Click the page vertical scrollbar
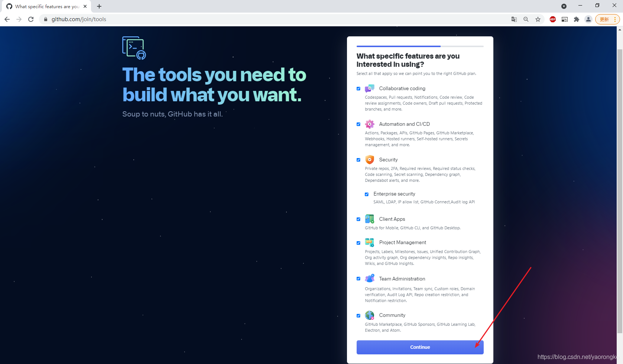This screenshot has height=364, width=623. [x=620, y=191]
